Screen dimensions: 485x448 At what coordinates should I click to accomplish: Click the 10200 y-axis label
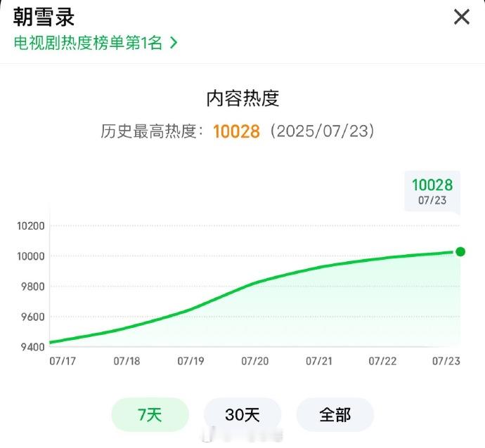point(31,226)
